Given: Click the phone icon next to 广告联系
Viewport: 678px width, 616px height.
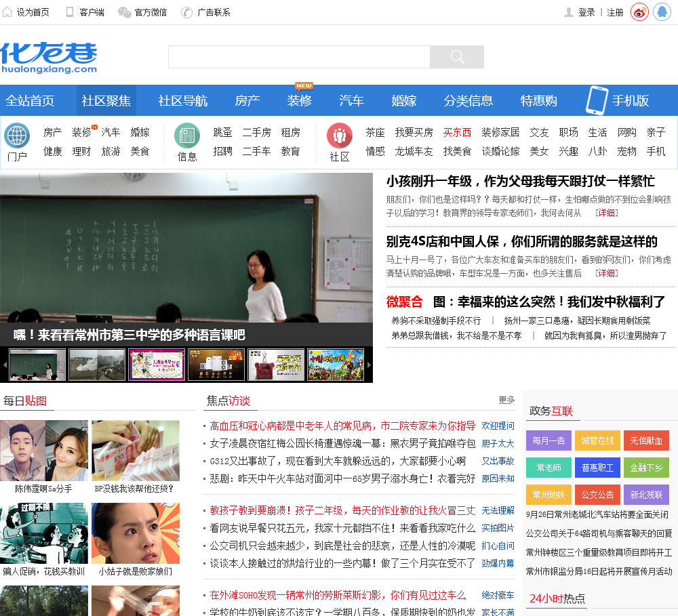Looking at the screenshot, I should pos(186,12).
